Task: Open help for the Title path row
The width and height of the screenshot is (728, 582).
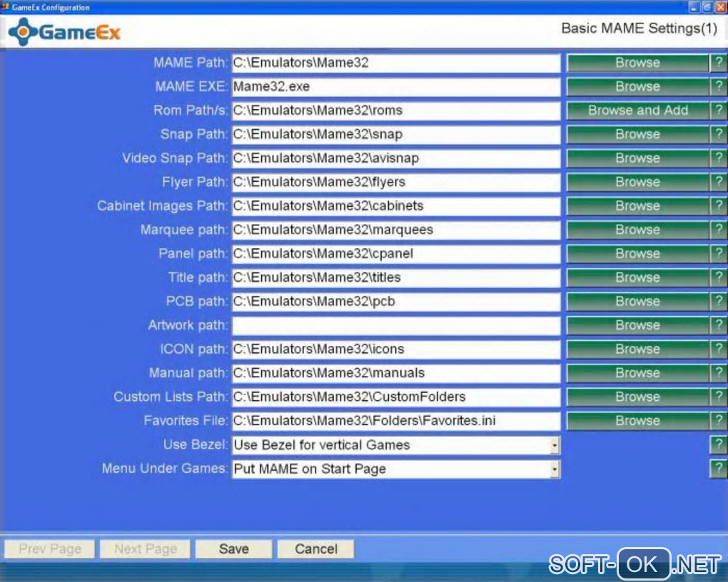Action: [719, 277]
